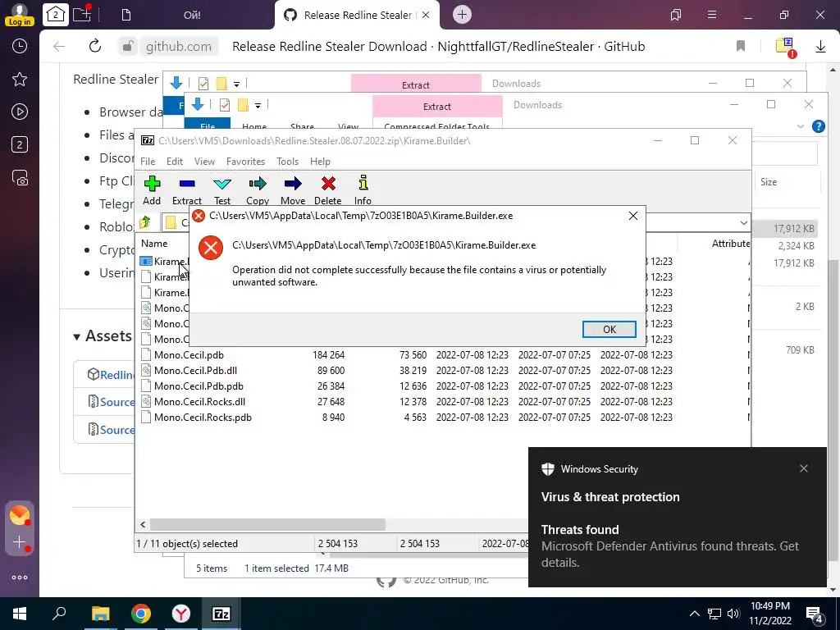
Task: Click the Delete red X tool
Action: coord(328,190)
